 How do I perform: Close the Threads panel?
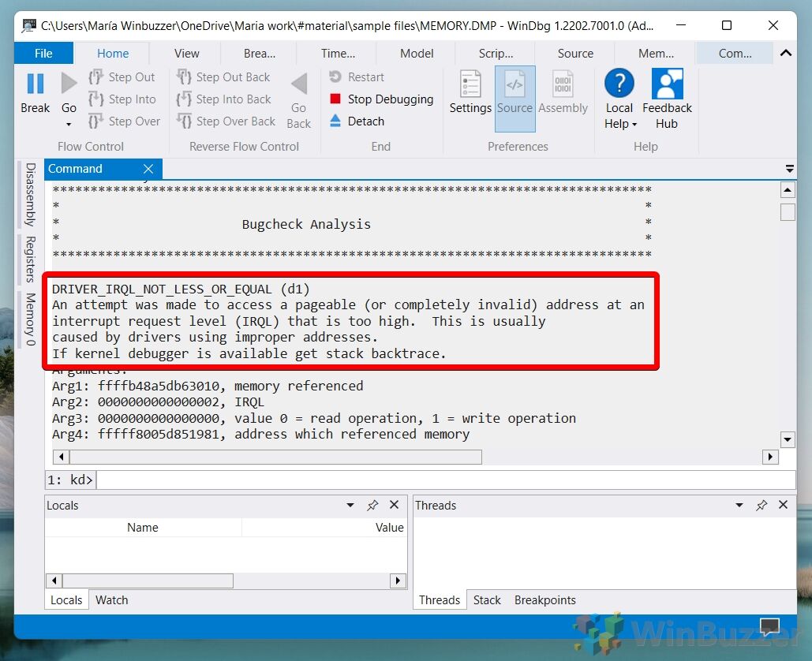coord(783,505)
